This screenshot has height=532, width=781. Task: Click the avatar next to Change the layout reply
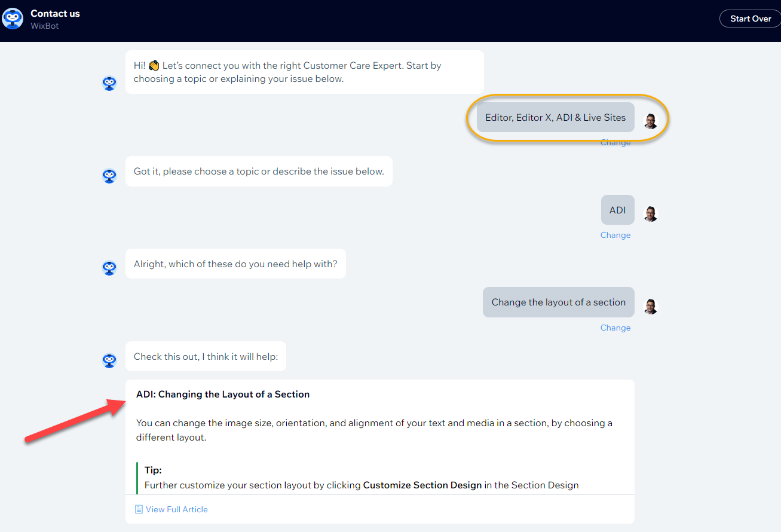pyautogui.click(x=650, y=306)
